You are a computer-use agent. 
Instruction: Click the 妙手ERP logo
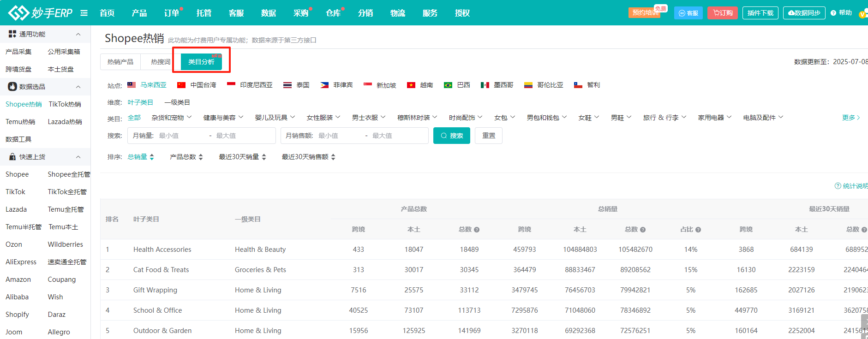(41, 13)
